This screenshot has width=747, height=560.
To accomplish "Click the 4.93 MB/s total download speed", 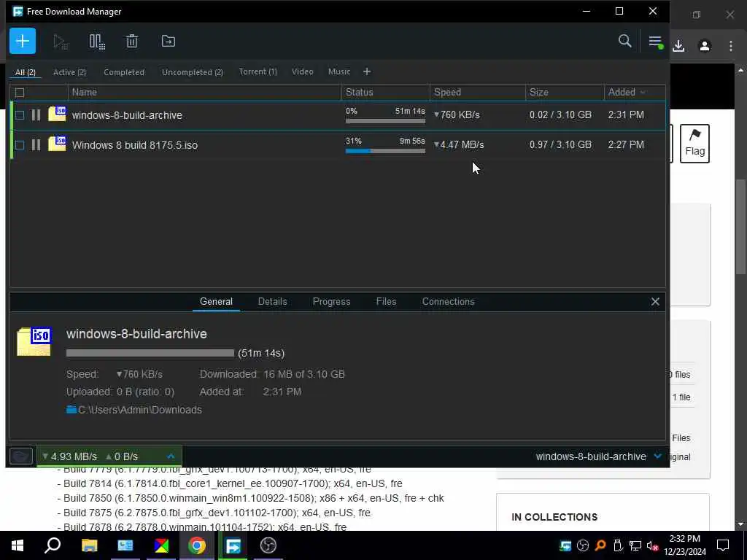I will tap(70, 456).
